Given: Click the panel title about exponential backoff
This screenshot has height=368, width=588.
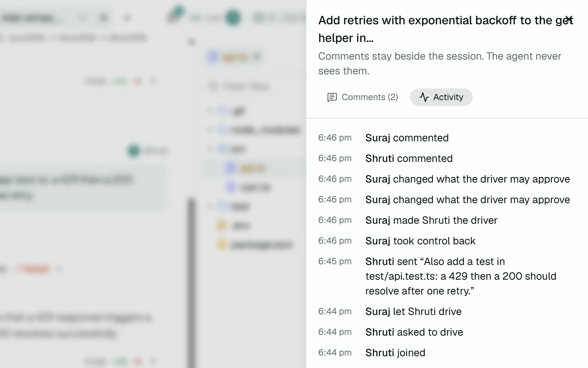Looking at the screenshot, I should [x=445, y=29].
